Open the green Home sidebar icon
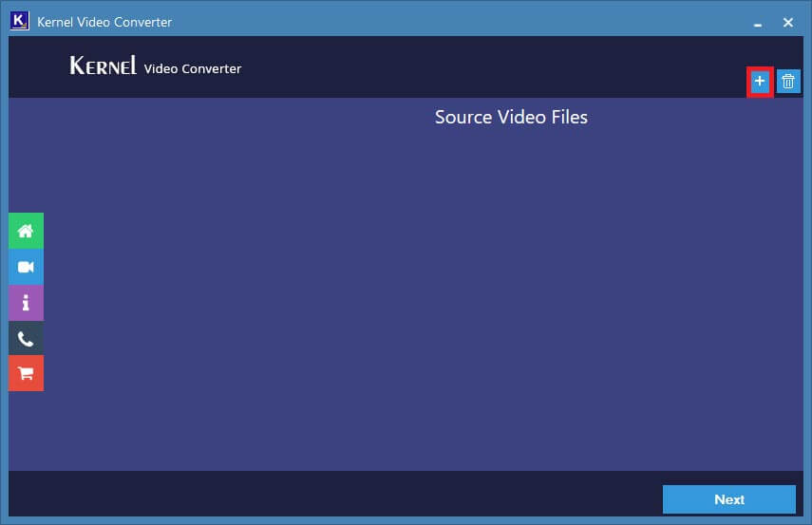812x525 pixels. pos(26,231)
